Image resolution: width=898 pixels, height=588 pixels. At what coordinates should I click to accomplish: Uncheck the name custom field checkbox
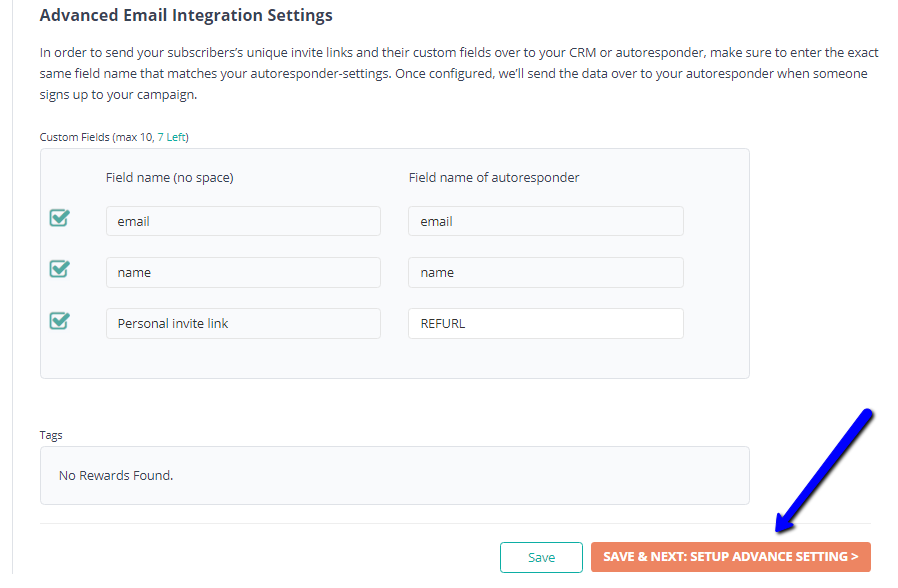click(x=59, y=269)
